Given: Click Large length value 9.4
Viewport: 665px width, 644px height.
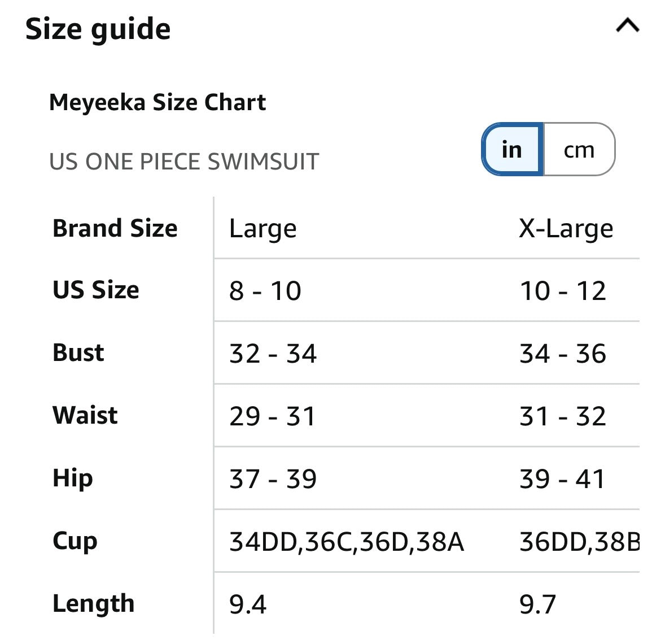Looking at the screenshot, I should click(x=248, y=604).
